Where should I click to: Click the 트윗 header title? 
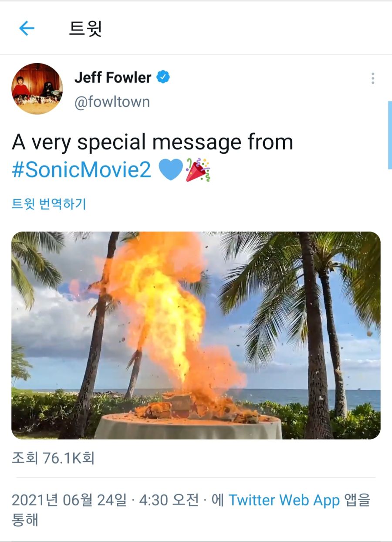click(x=85, y=28)
